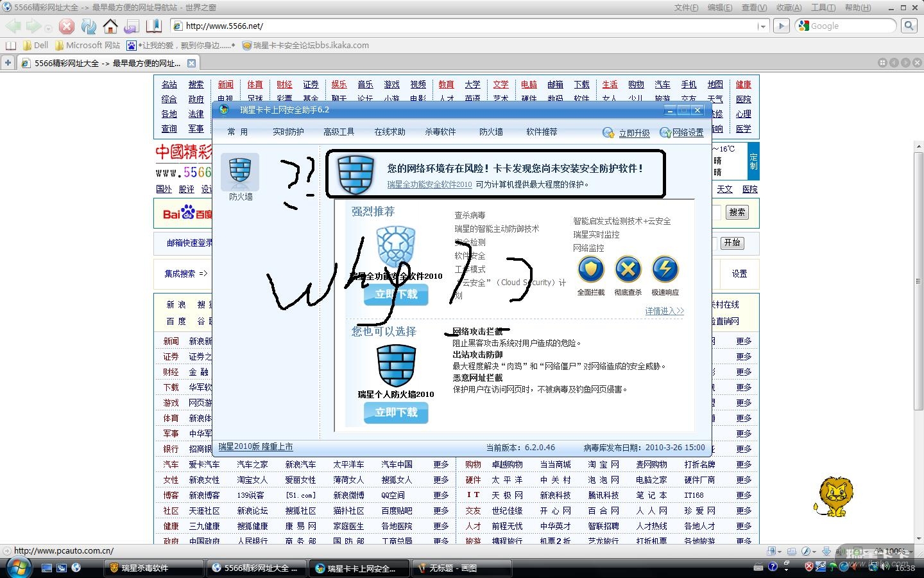Open the favorites book icon in toolbar
Screen dimensions: 924x578
[153, 26]
